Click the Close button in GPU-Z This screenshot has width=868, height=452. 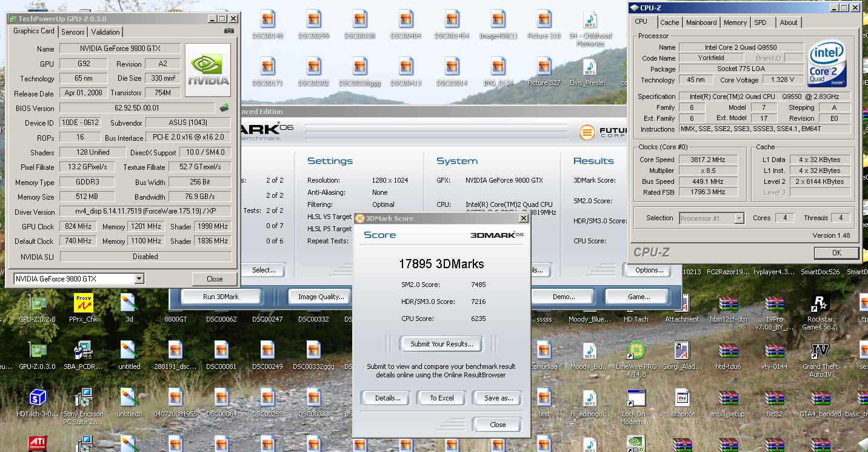pyautogui.click(x=215, y=279)
